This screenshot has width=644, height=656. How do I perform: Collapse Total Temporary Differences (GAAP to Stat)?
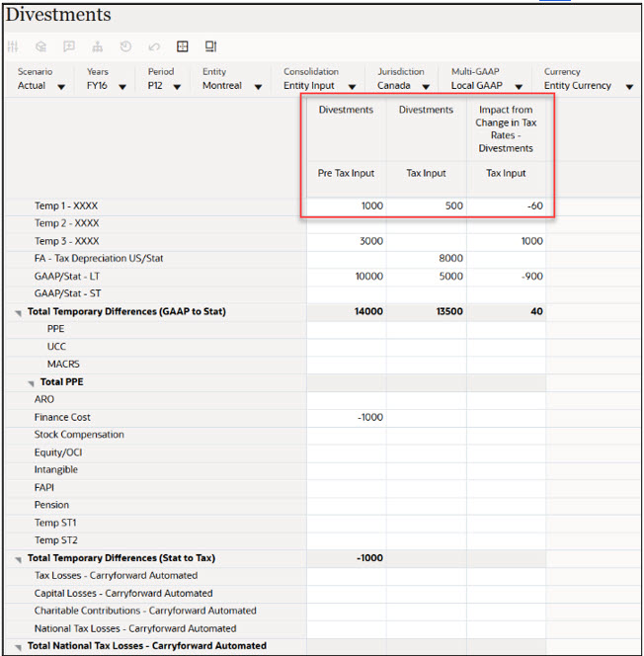click(x=19, y=312)
